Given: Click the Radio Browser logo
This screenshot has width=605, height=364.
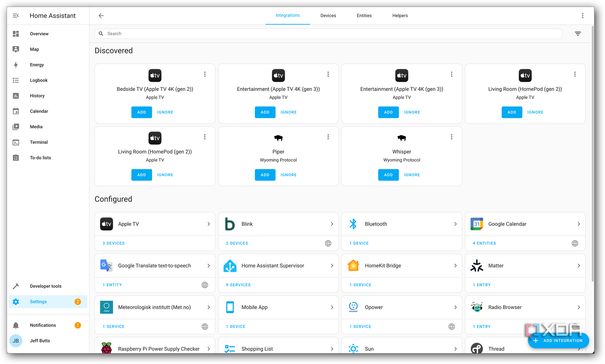Looking at the screenshot, I should 477,307.
